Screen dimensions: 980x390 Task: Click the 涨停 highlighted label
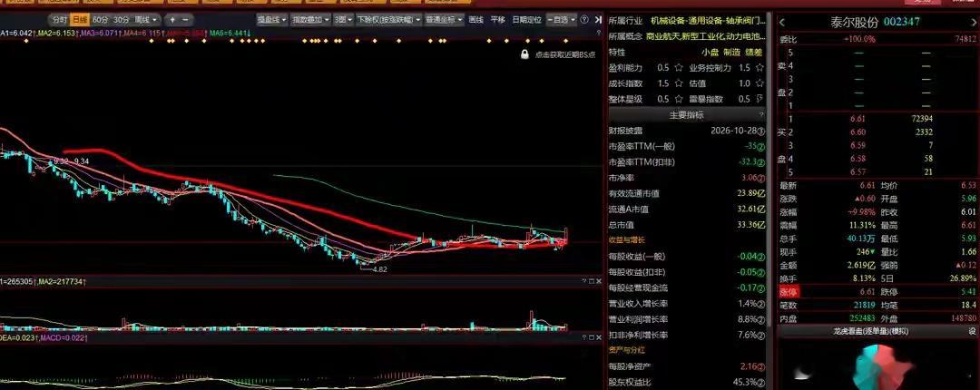pos(789,292)
